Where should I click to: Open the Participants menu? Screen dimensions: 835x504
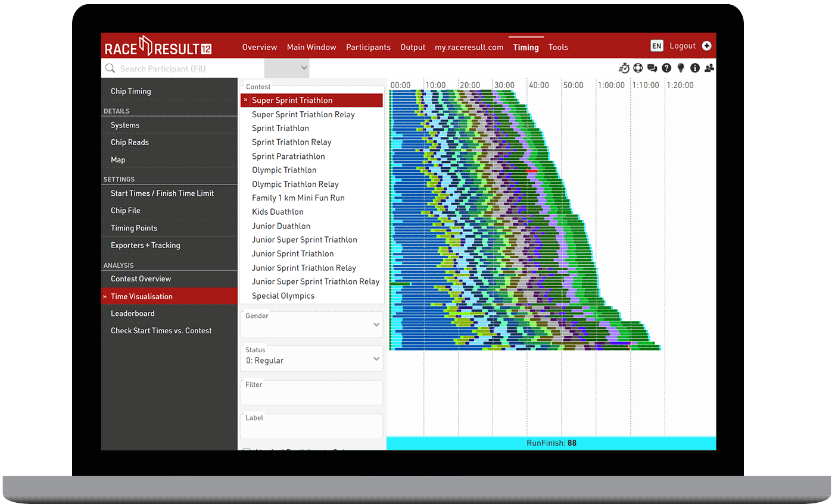[368, 47]
